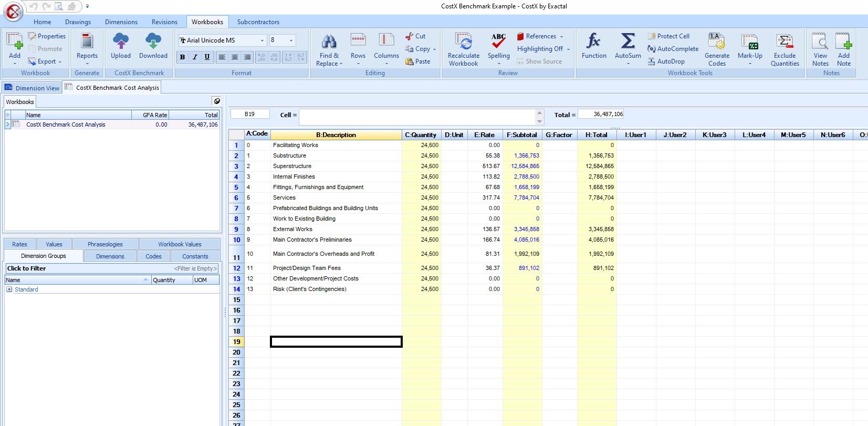Select CostX Benchmark Cost Analysis workbook row
The width and height of the screenshot is (868, 426).
pyautogui.click(x=112, y=124)
